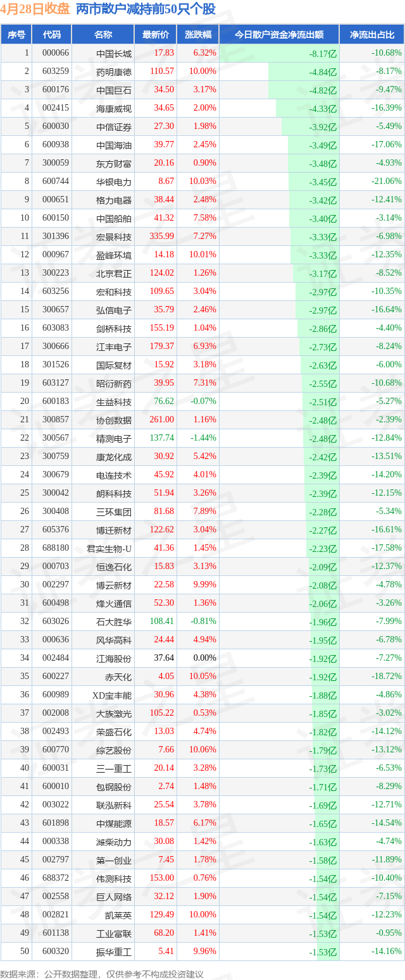Click price 2.74 for 包钢股份
Screen dimensions: 405x980
tap(166, 787)
